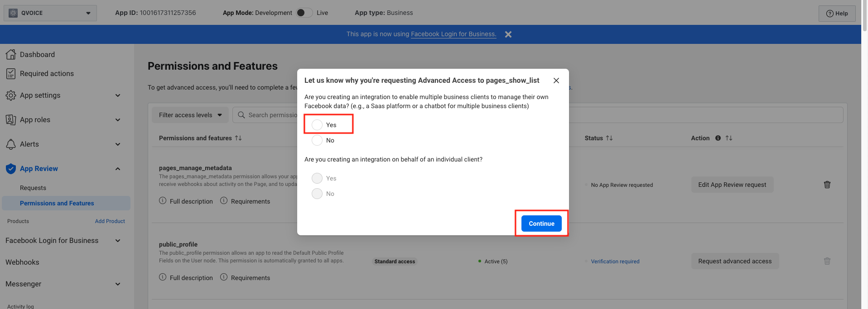
Task: Expand the App settings section
Action: tap(118, 95)
